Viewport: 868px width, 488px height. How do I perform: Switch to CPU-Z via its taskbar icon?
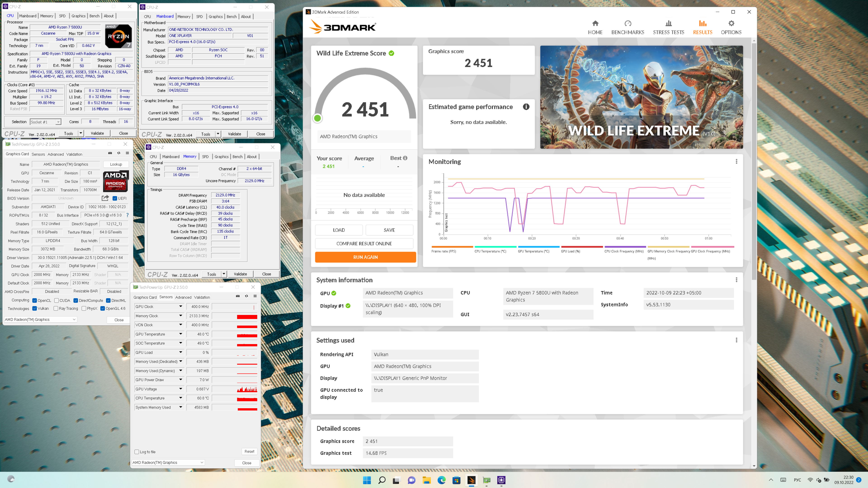click(501, 480)
